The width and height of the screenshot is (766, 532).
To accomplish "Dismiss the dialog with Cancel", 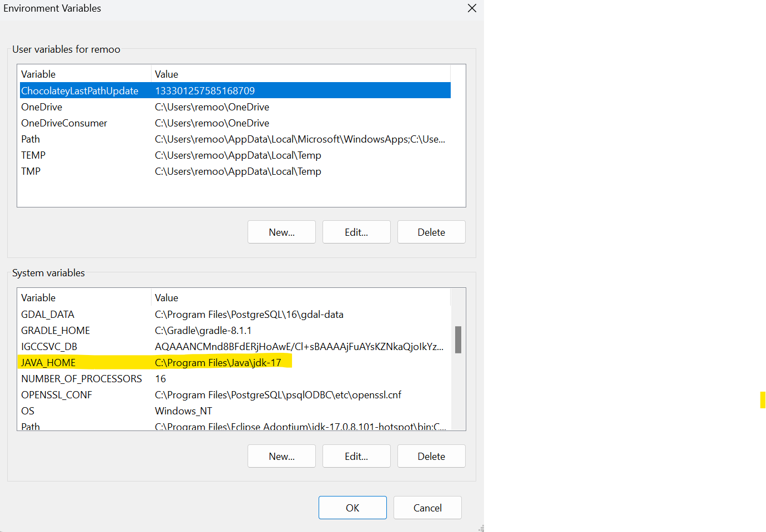I will (x=427, y=508).
